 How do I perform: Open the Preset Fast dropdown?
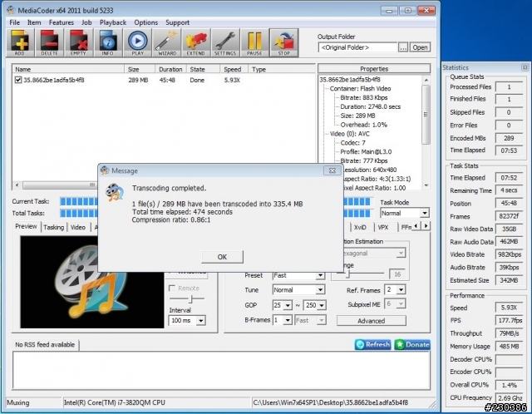click(x=320, y=275)
